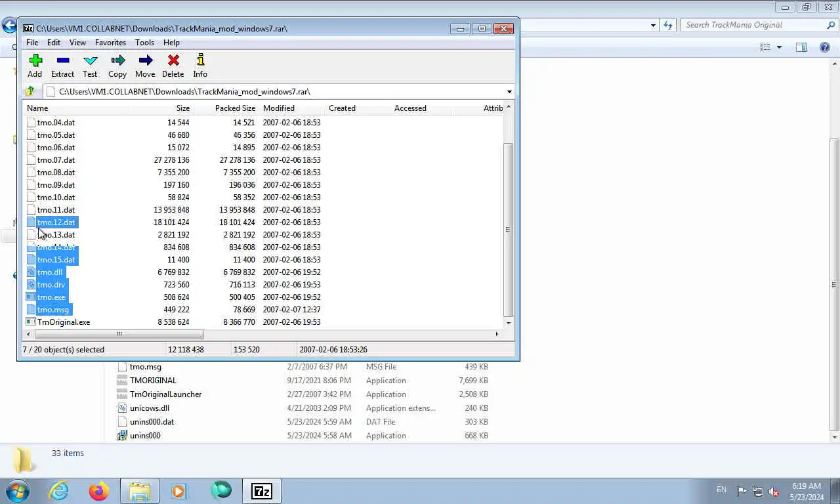The width and height of the screenshot is (840, 504).
Task: Click the 7-Zip vertical scrollbar thumb
Action: (508, 230)
